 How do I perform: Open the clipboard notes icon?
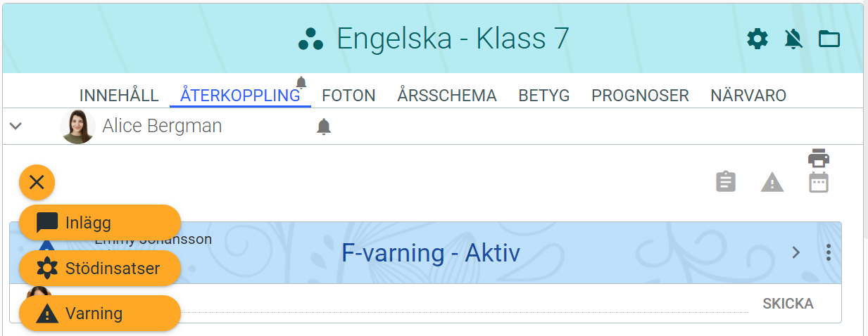point(726,182)
